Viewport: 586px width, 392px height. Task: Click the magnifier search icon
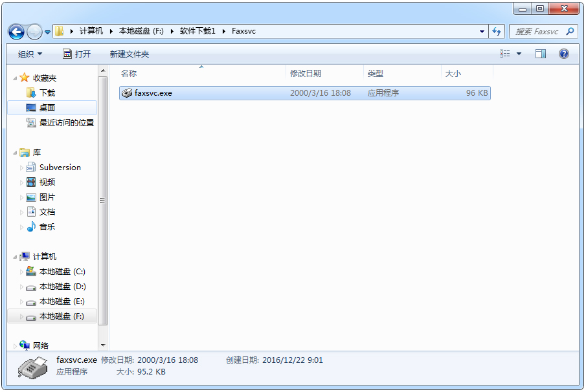570,31
